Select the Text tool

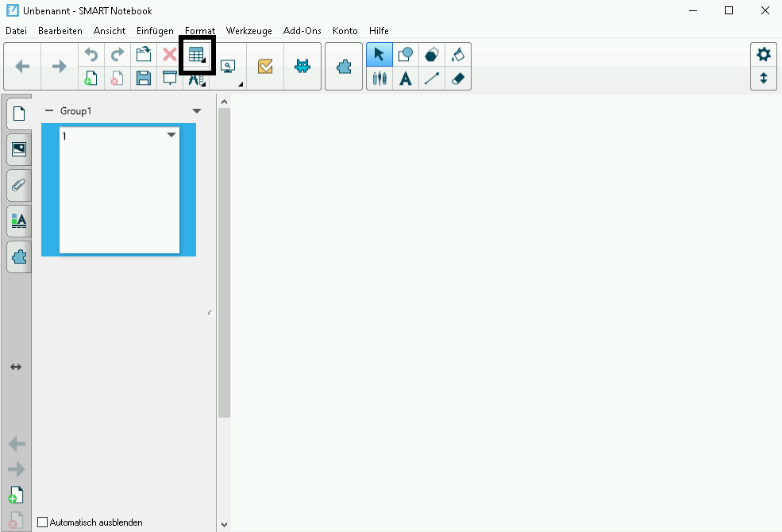(x=406, y=79)
